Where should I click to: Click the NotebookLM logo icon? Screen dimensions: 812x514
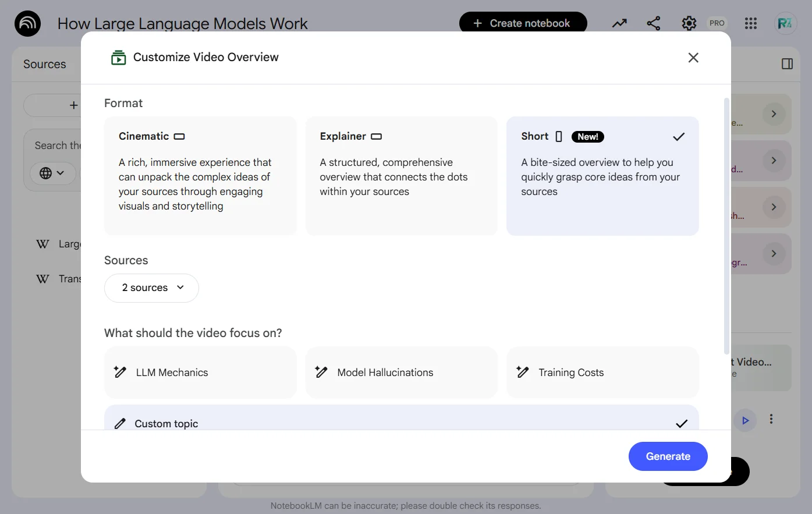pyautogui.click(x=27, y=24)
